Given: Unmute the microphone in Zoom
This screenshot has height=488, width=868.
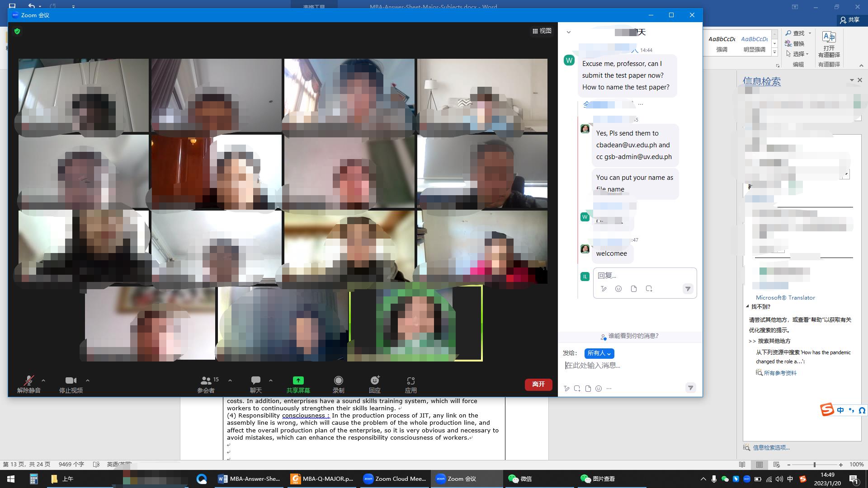Looking at the screenshot, I should [29, 384].
